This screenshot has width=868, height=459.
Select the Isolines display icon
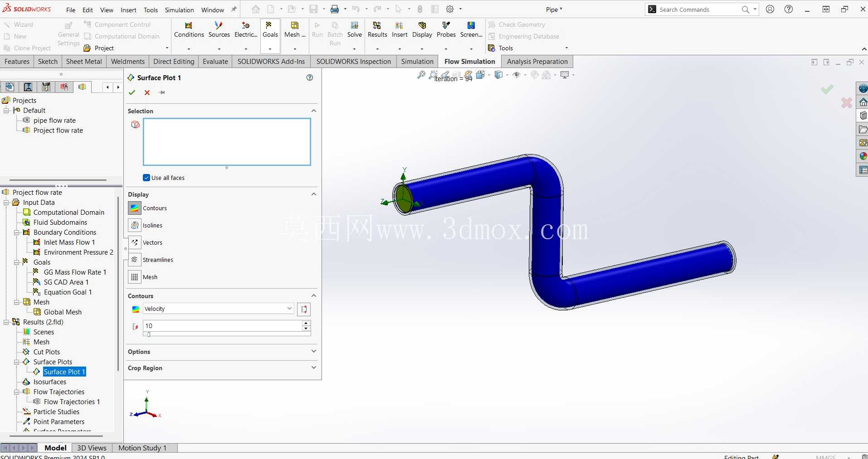pyautogui.click(x=135, y=225)
